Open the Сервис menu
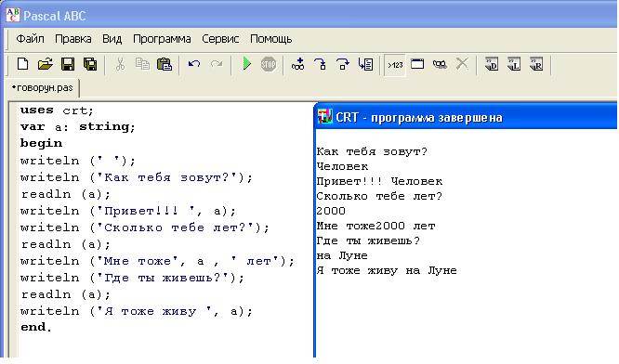 tap(220, 39)
